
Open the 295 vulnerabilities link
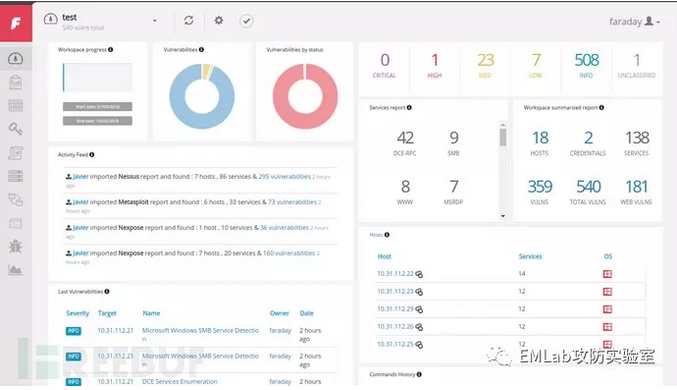[x=284, y=176]
